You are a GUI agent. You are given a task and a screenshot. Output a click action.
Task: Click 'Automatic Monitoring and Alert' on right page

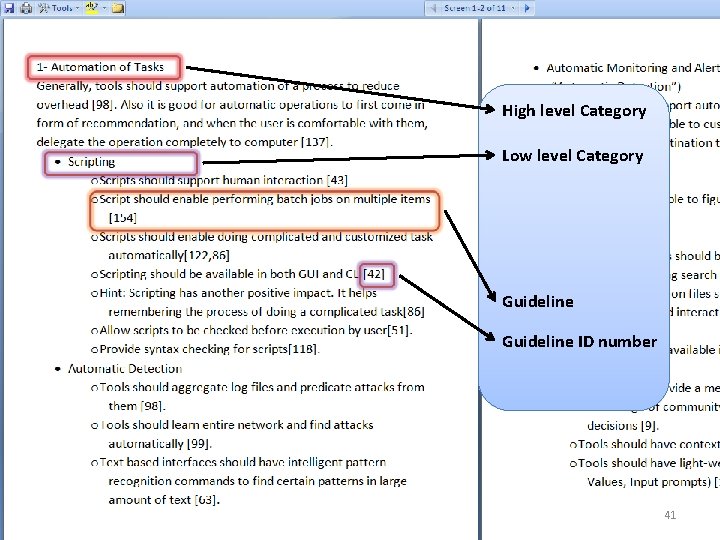pyautogui.click(x=633, y=68)
